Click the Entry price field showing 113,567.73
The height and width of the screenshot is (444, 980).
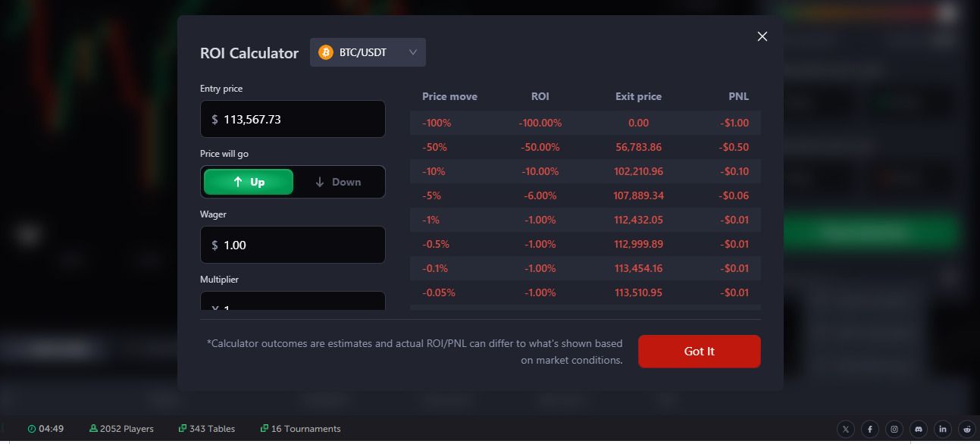pos(293,119)
